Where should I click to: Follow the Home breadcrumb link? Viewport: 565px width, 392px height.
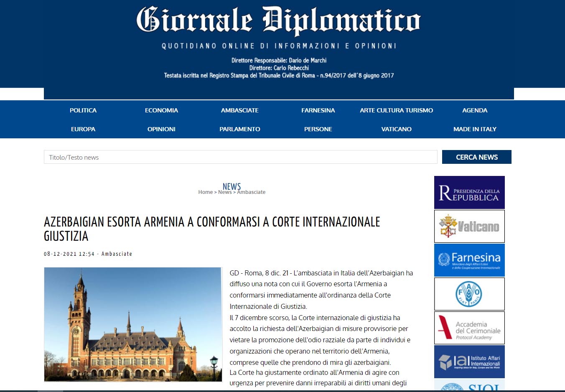[x=206, y=192]
